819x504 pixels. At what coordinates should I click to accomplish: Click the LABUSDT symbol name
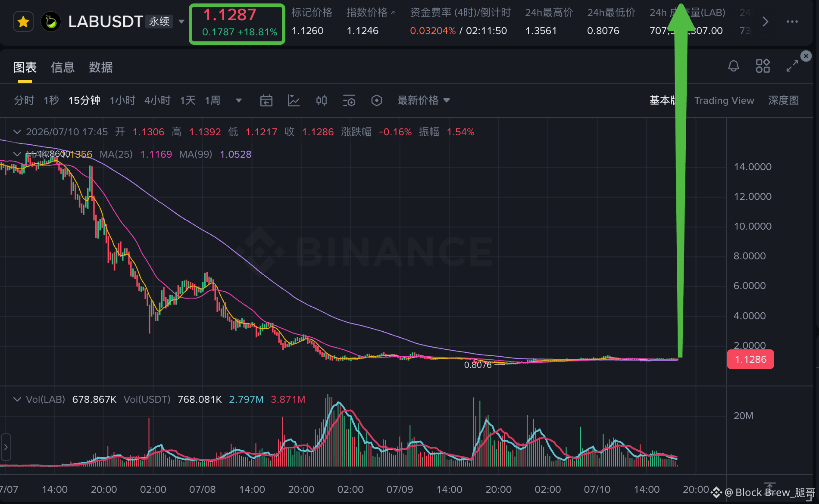106,22
